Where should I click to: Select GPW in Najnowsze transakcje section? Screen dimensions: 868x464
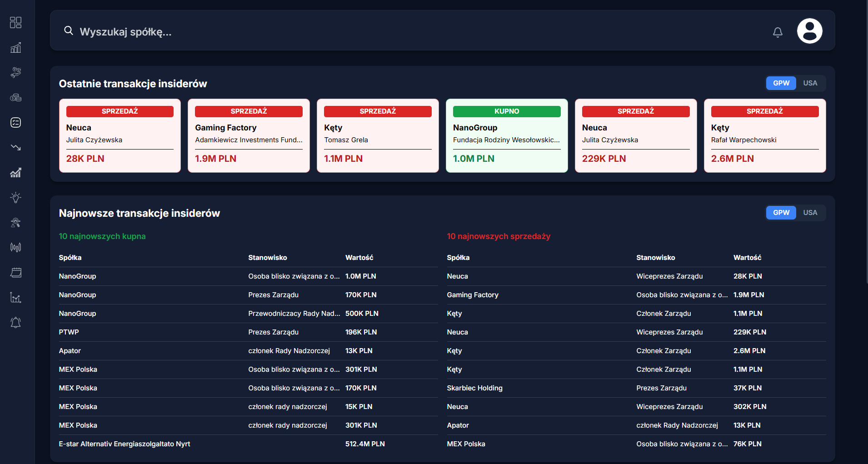tap(781, 213)
